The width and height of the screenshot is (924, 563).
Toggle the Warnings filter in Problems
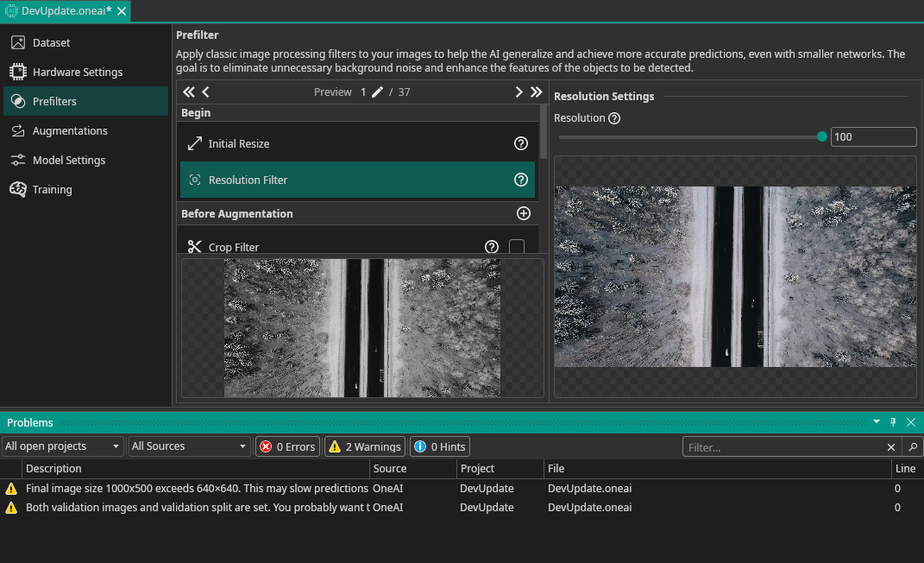click(x=365, y=446)
